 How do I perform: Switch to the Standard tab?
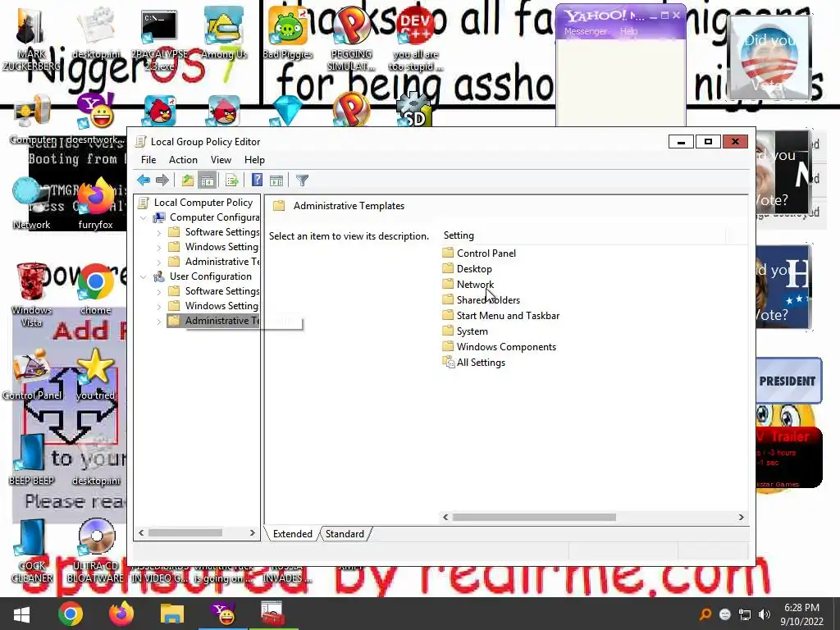[x=345, y=533]
